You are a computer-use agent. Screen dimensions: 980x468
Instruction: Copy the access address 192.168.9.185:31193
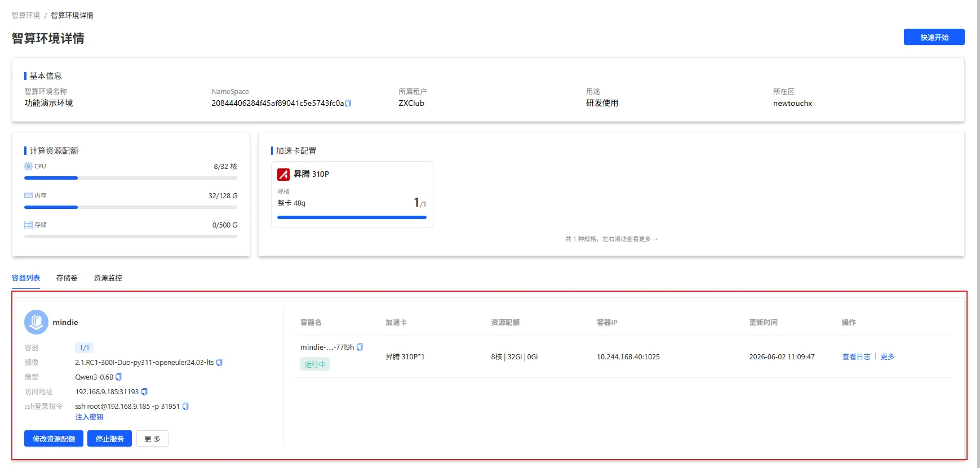click(144, 391)
